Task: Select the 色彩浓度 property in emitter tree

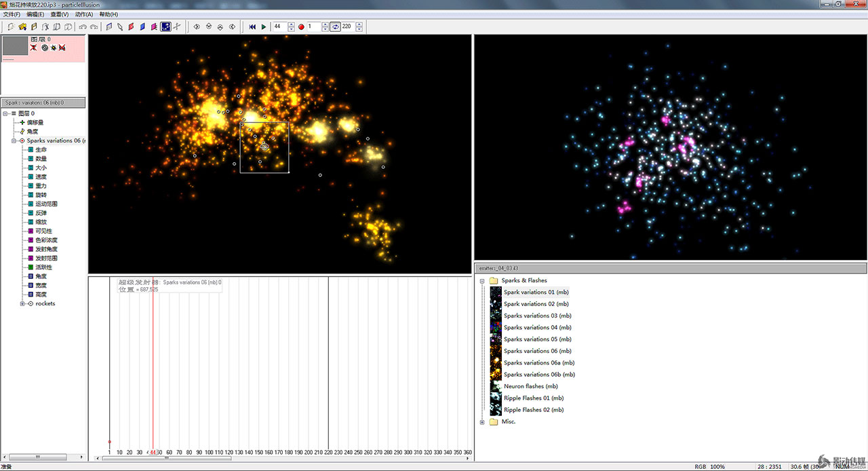Action: [x=46, y=240]
